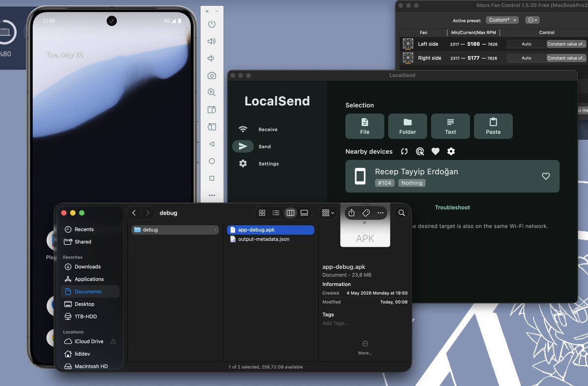The image size is (588, 386).
Task: Click Add Tags field in Finder preview
Action: pyautogui.click(x=335, y=323)
